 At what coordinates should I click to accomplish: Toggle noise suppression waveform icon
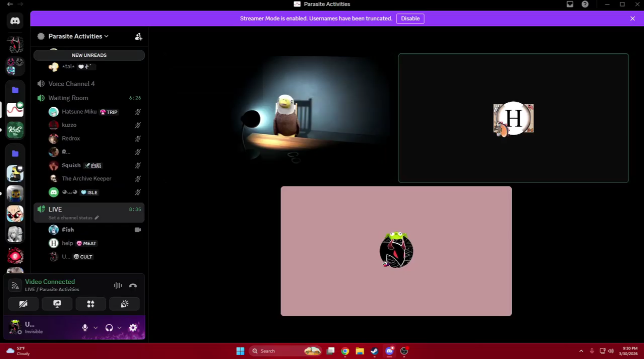(118, 286)
